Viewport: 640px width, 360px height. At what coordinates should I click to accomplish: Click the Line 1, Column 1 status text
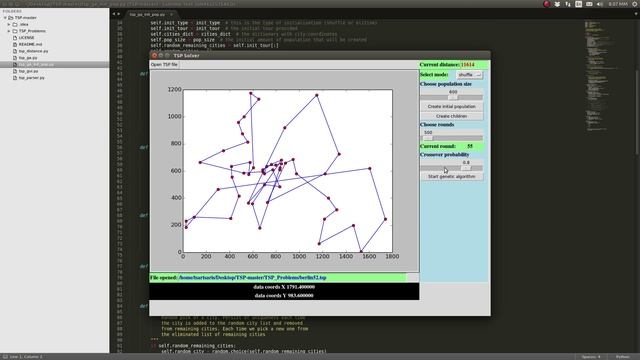pos(26,357)
